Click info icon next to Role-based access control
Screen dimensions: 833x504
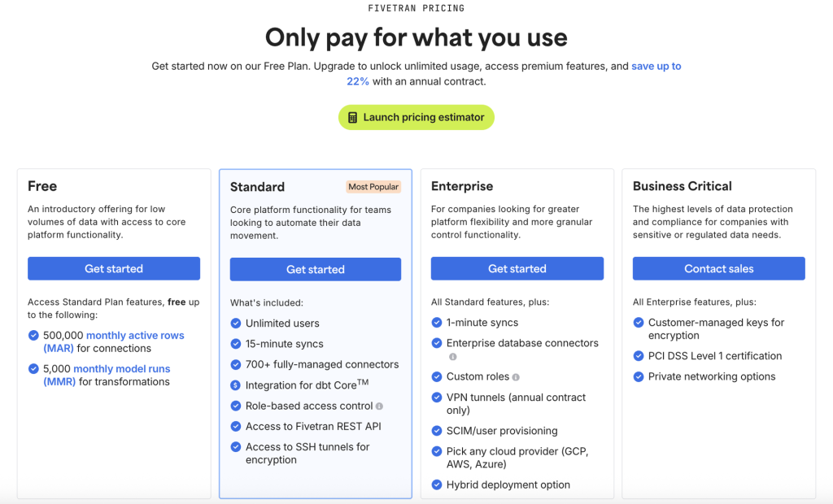pyautogui.click(x=379, y=406)
